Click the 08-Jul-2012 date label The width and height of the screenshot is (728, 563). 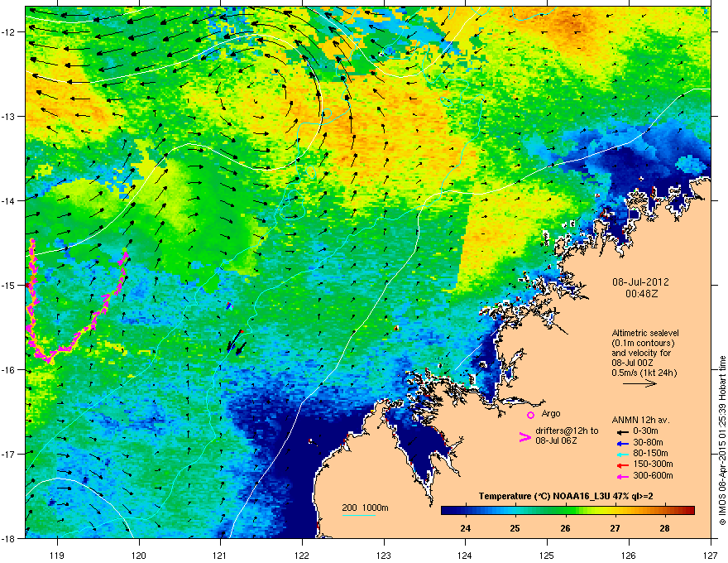640,282
